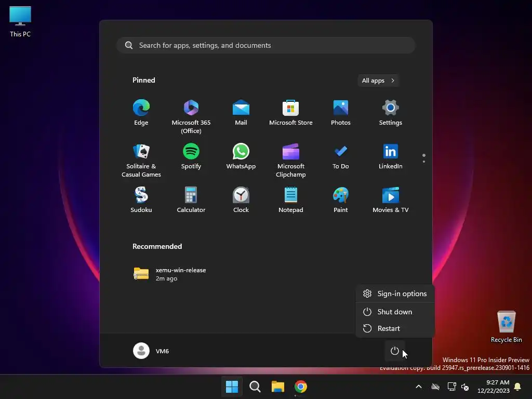Click the Windows Start button on taskbar
532x399 pixels.
(232, 387)
